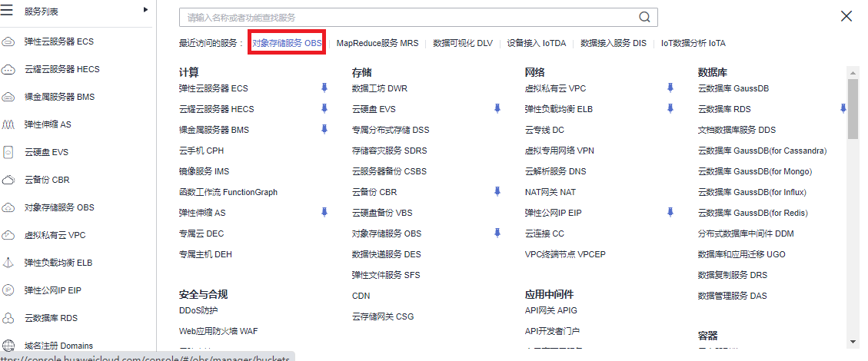The image size is (868, 361).
Task: Open recent service 设备接入 IoTDA
Action: (x=537, y=43)
